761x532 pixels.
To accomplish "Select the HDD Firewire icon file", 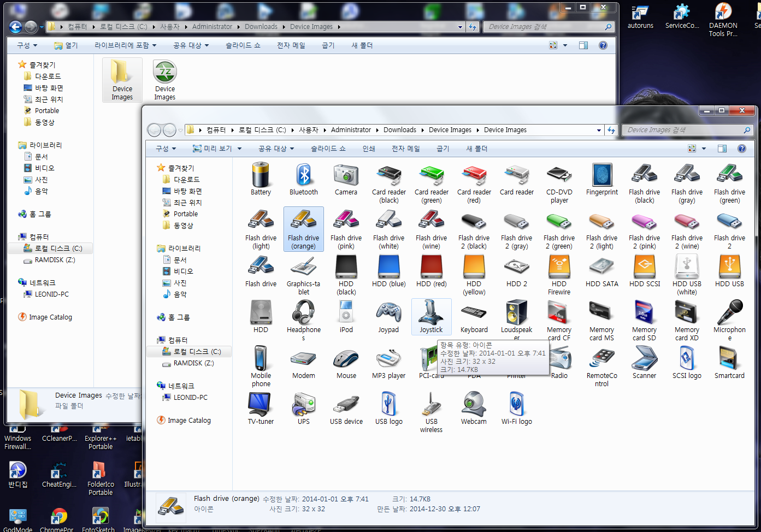I will 559,275.
